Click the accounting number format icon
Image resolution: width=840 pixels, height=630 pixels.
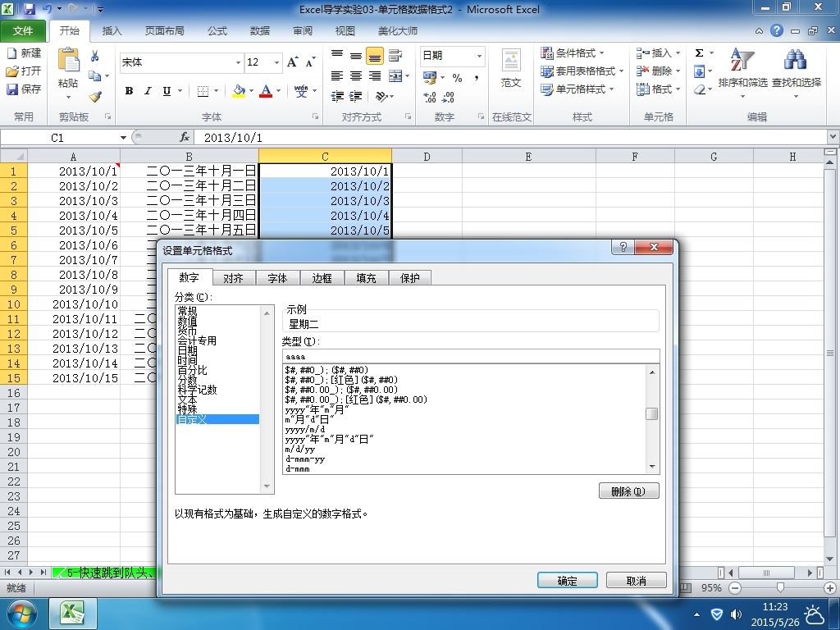(430, 78)
